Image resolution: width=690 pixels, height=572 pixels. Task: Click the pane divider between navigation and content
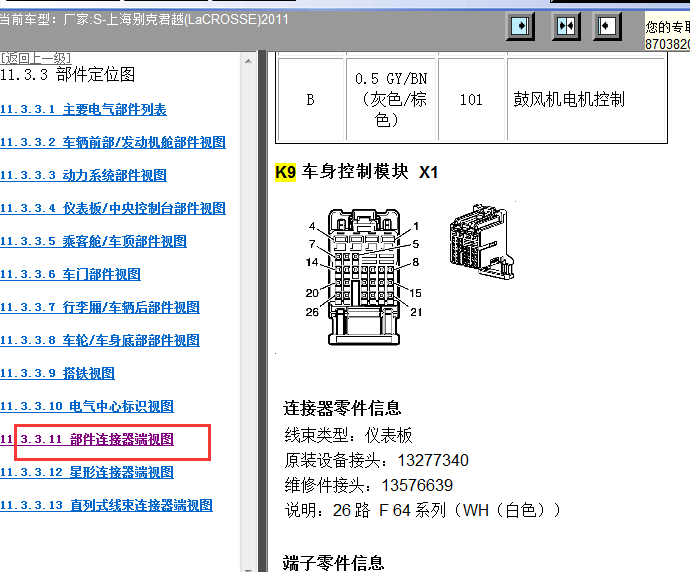coord(263,312)
